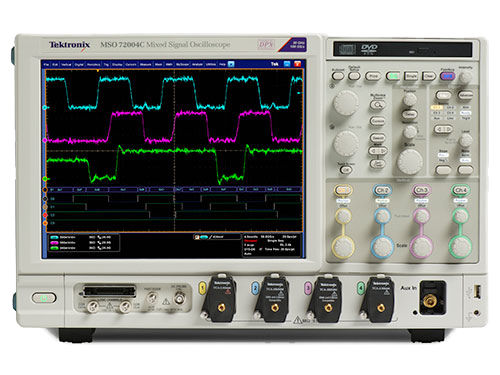Click the upper multipurpose knob
500x375 pixels.
pos(346,103)
